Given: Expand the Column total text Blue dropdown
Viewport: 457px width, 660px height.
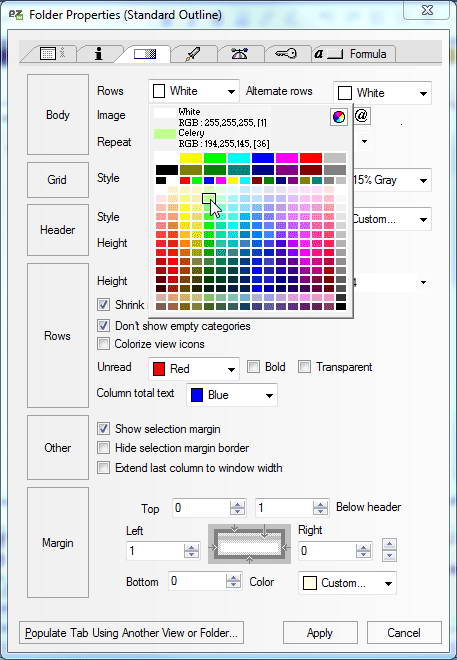Looking at the screenshot, I should click(x=232, y=395).
